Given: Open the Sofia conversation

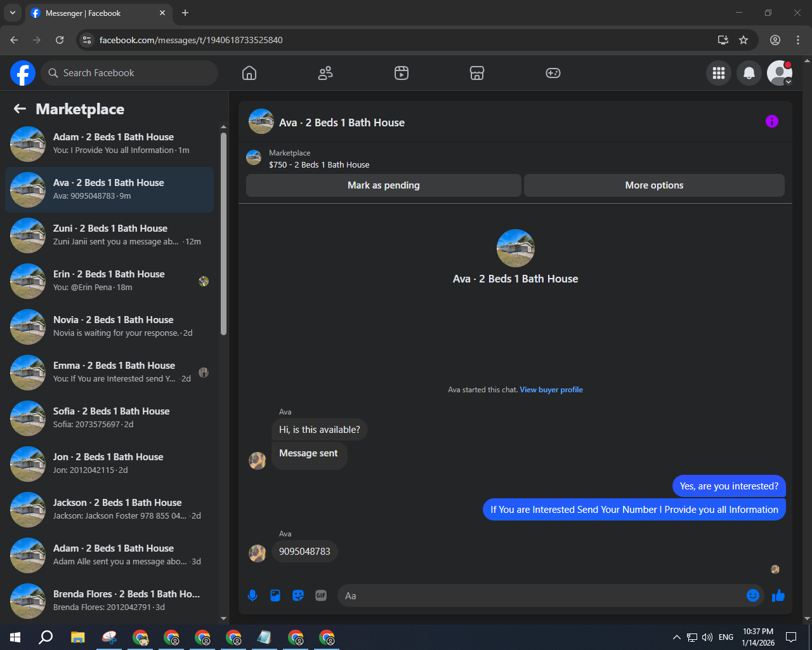Looking at the screenshot, I should point(109,418).
